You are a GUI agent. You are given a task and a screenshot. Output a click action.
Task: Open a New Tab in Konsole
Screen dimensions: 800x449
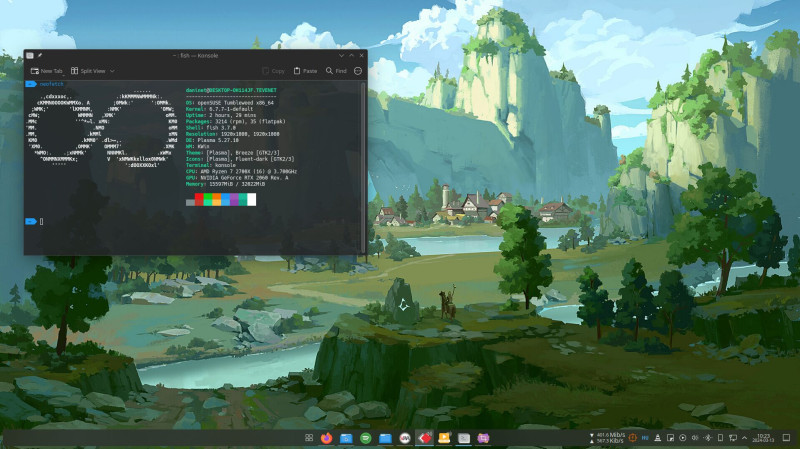click(x=46, y=71)
